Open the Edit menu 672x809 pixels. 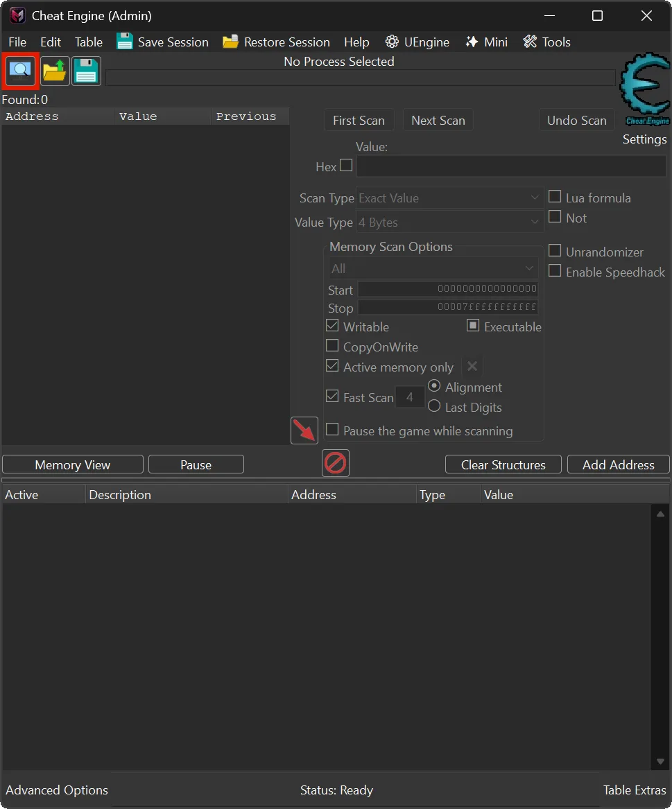pos(51,42)
